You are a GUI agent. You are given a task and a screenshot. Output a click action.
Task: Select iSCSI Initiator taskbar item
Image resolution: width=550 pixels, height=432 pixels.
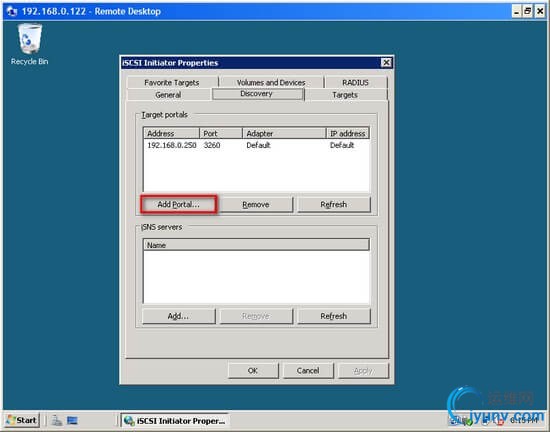point(174,420)
